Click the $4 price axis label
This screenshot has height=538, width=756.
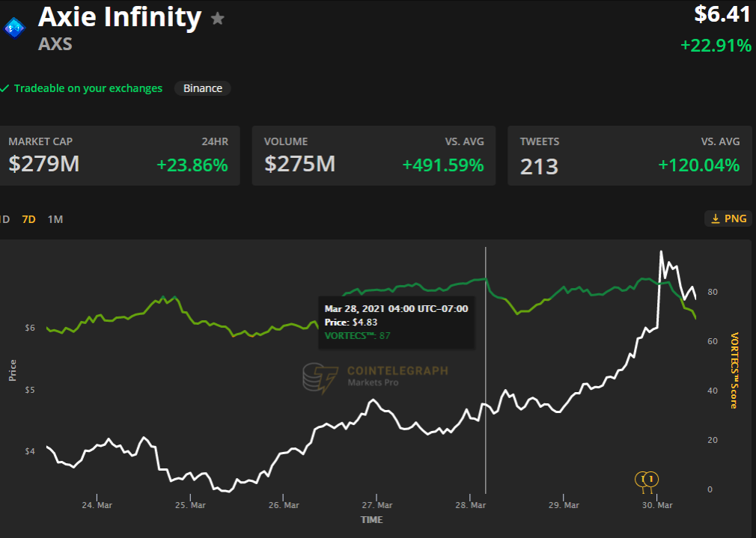pyautogui.click(x=30, y=451)
